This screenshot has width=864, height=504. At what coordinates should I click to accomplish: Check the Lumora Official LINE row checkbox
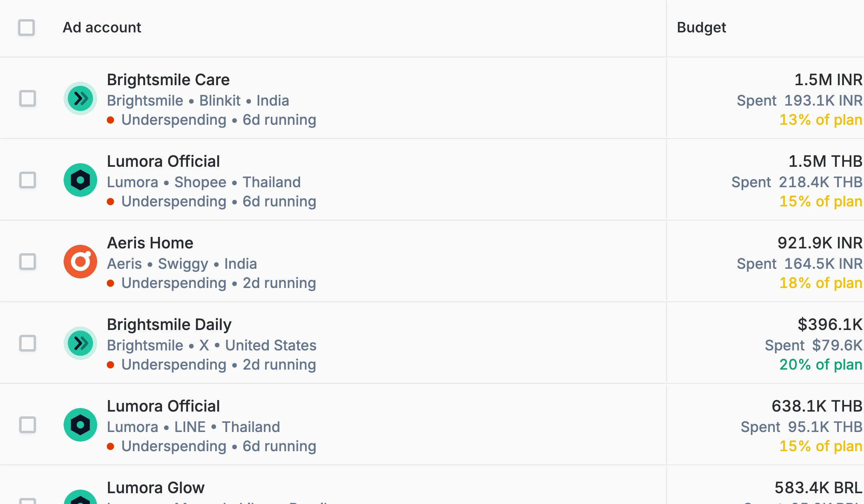[x=28, y=425]
